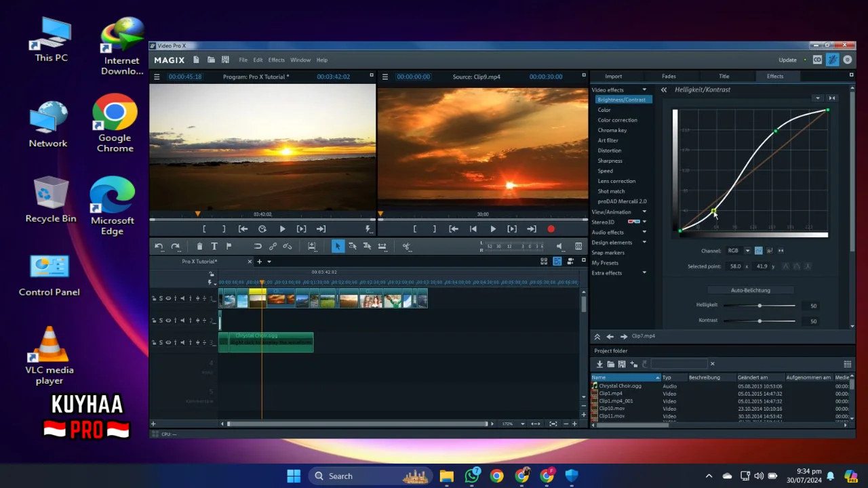Image resolution: width=868 pixels, height=488 pixels.
Task: Toggle track 1 visibility eye
Action: pyautogui.click(x=168, y=298)
